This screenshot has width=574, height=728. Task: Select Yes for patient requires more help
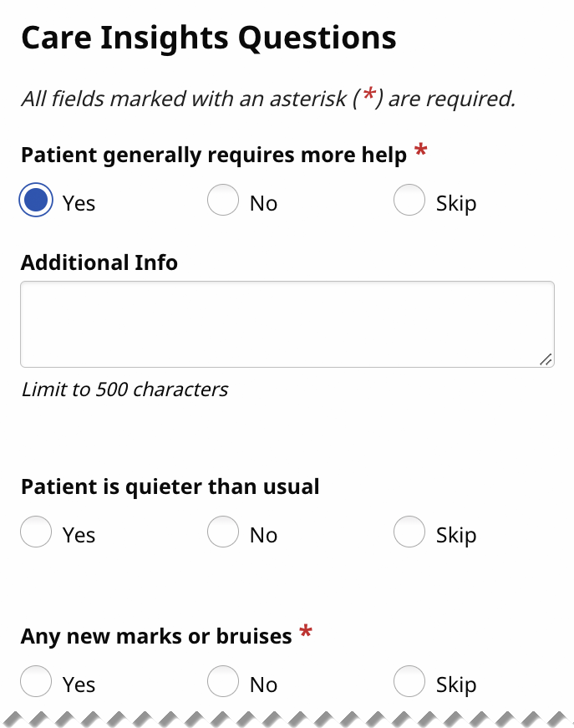pos(36,201)
